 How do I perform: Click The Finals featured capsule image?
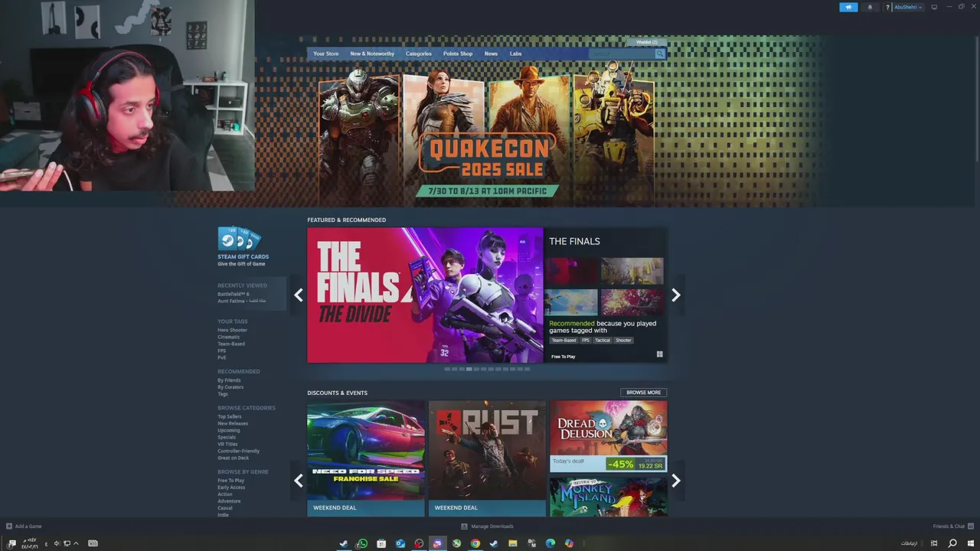(x=425, y=295)
